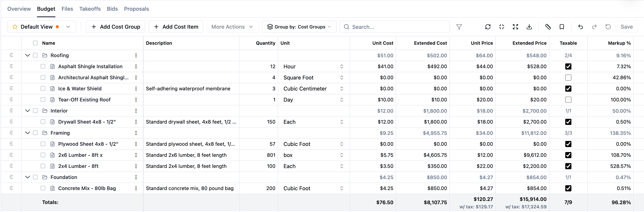Uncheck Taxable for Asphalt Shingle Installation
The height and width of the screenshot is (212, 644).
pyautogui.click(x=568, y=66)
